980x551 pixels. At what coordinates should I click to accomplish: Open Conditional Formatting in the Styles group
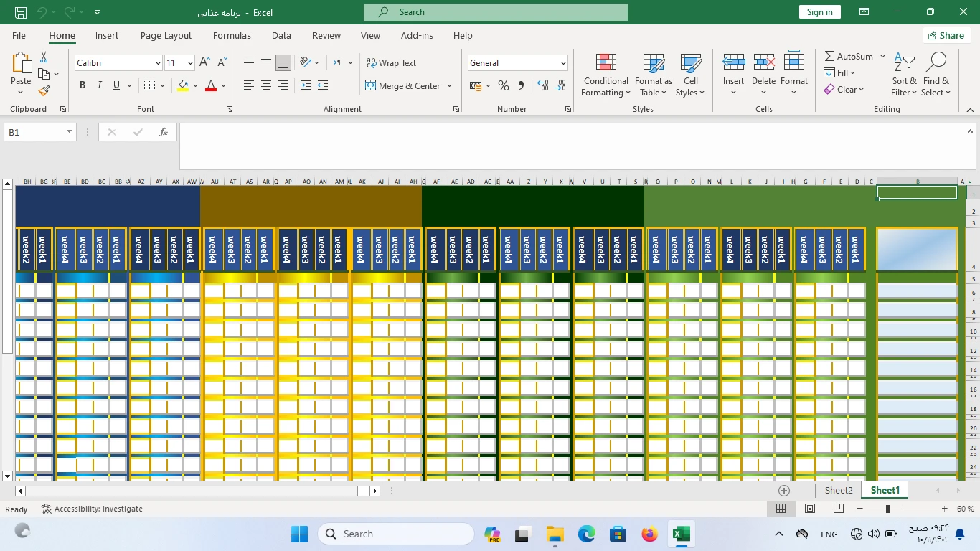point(606,75)
